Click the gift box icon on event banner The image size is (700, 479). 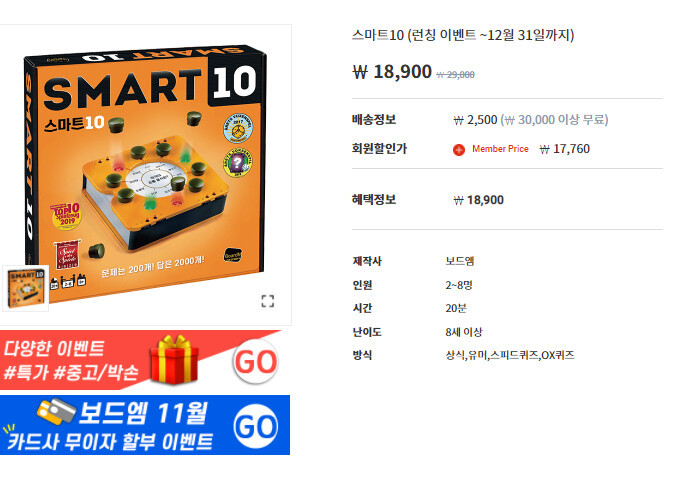174,360
